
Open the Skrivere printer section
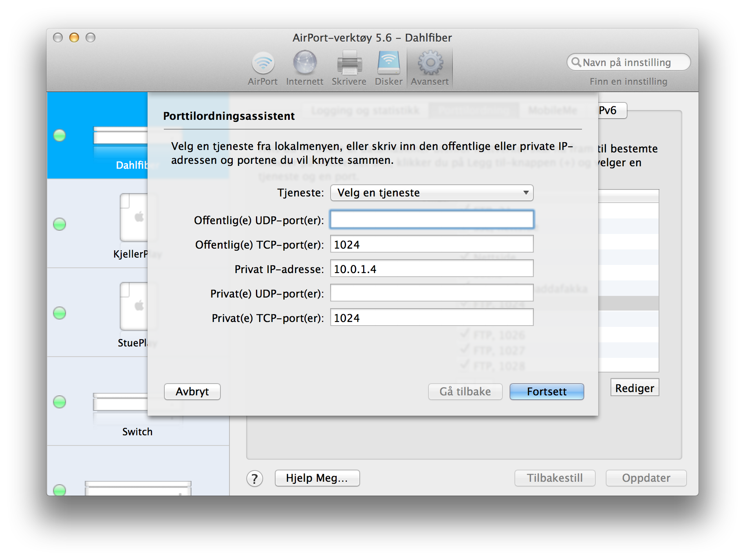pos(349,68)
